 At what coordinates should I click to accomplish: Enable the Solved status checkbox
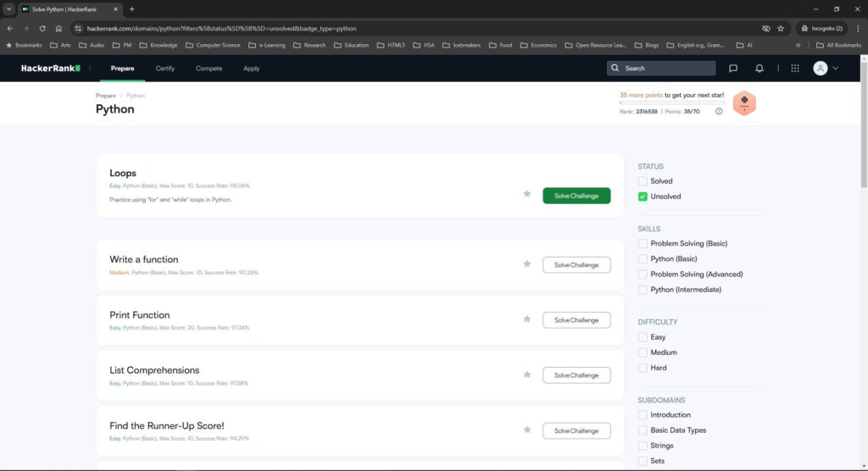click(x=643, y=181)
